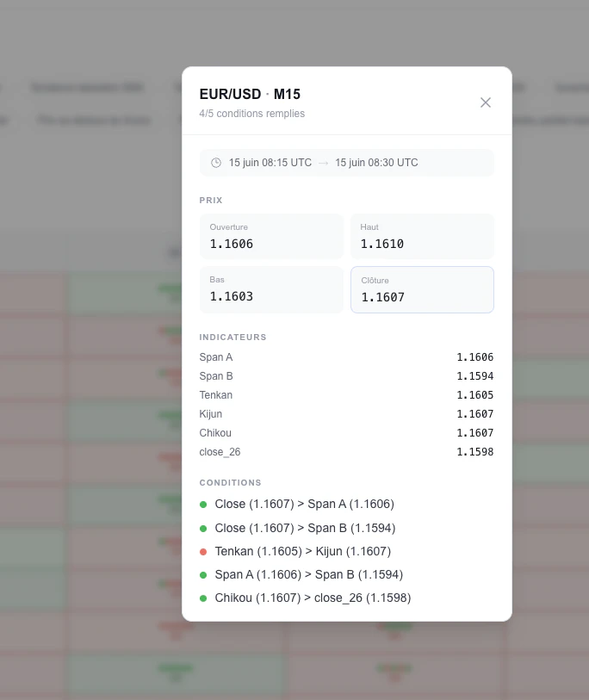The image size is (589, 700).
Task: Click the failed Tenkan > Kijun condition
Action: point(303,551)
